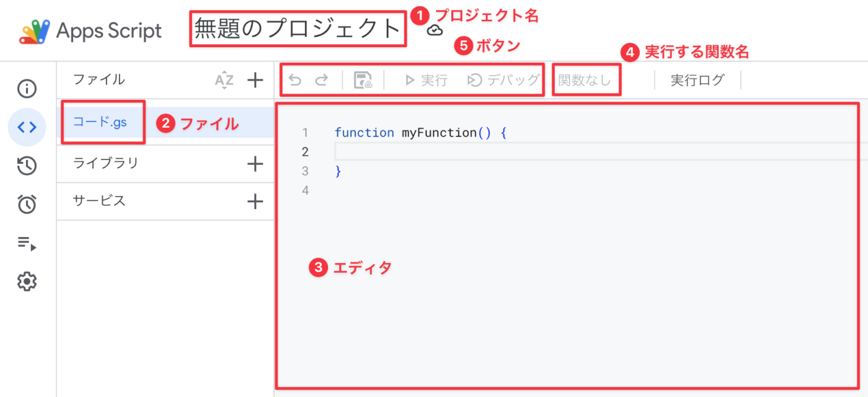The height and width of the screenshot is (397, 868).
Task: Save project with the disk icon
Action: click(363, 80)
